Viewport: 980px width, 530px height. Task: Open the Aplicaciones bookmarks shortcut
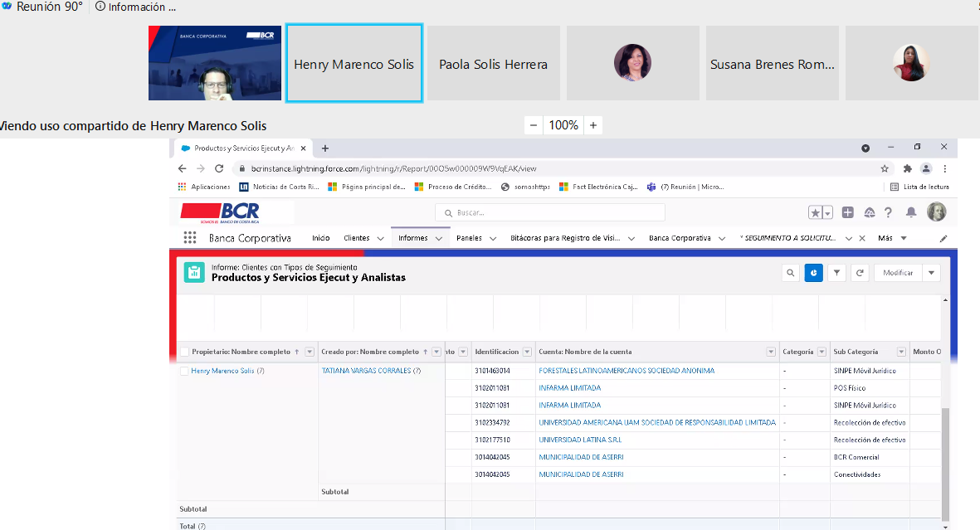pos(204,187)
